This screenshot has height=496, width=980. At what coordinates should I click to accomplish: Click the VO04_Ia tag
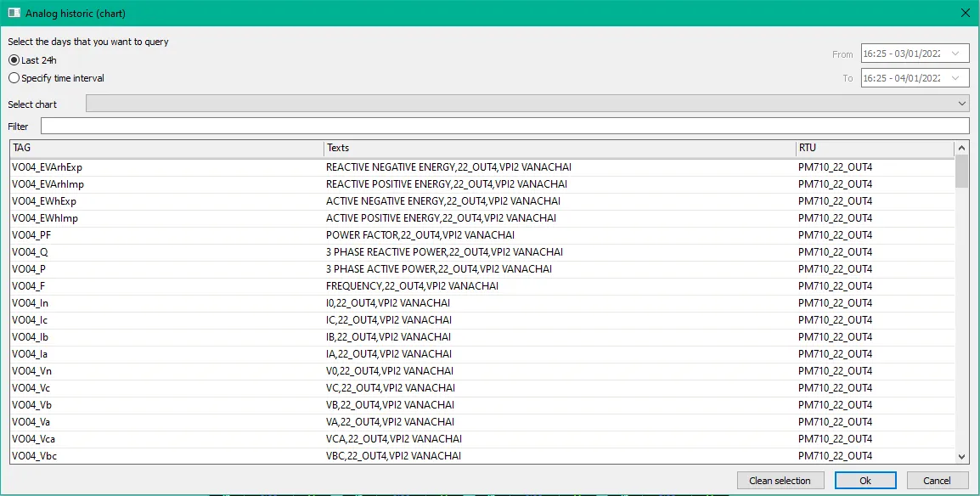(x=482, y=353)
